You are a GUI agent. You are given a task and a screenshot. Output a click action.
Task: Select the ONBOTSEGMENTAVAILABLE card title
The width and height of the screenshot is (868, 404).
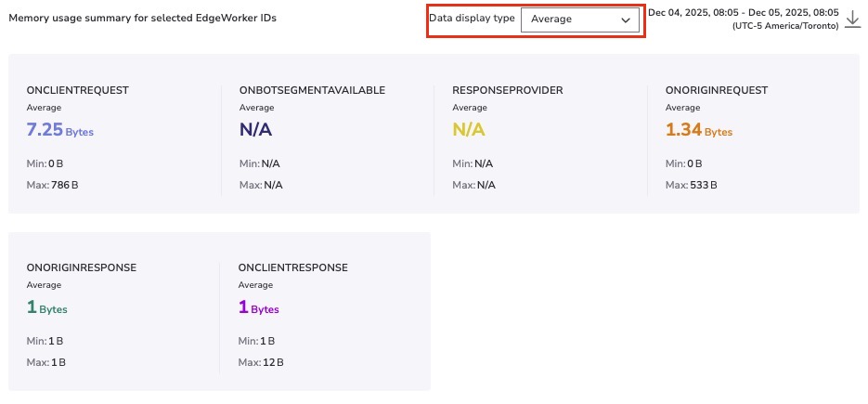click(312, 90)
